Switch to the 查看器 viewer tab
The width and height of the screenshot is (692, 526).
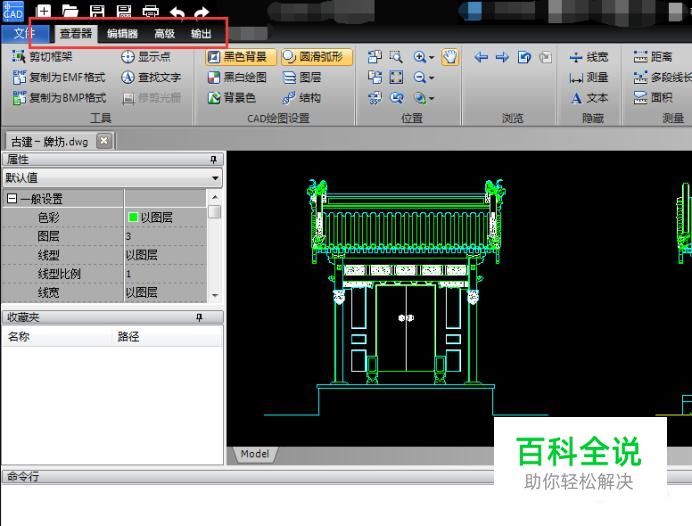75,33
